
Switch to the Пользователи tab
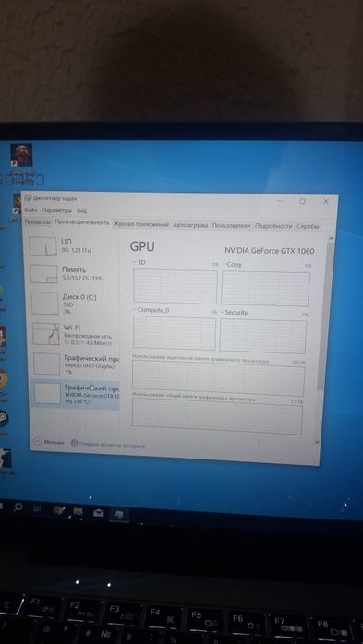point(231,226)
